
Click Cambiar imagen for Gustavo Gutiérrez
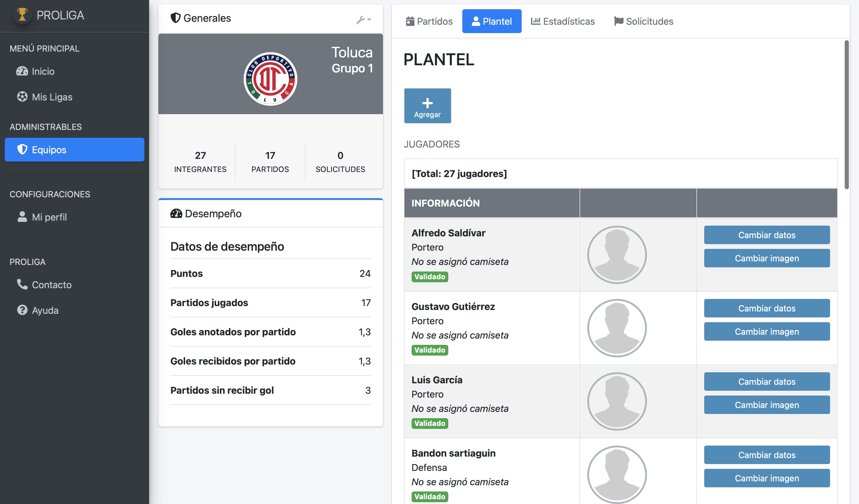pos(767,331)
